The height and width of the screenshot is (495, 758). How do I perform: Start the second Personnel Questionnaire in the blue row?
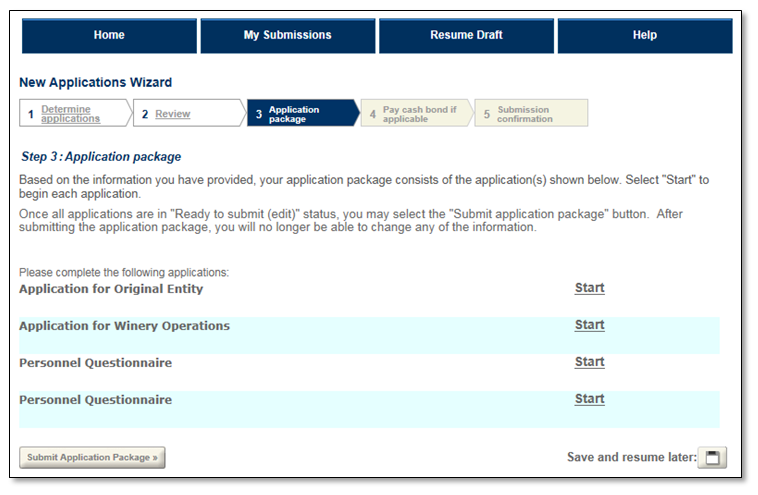[x=589, y=399]
